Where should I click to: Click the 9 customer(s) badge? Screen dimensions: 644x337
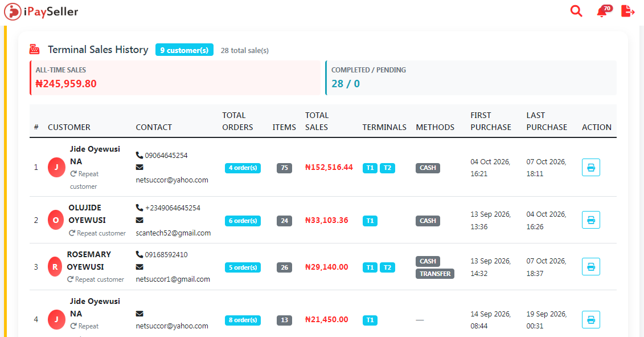point(184,50)
